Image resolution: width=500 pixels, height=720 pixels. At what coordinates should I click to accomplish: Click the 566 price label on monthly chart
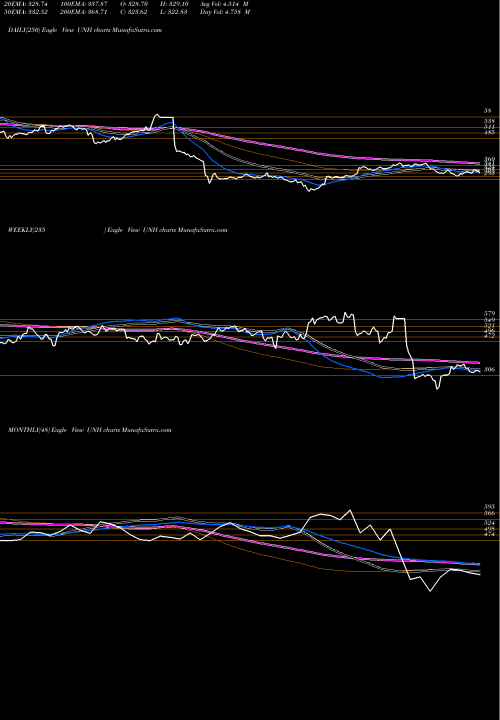(489, 513)
